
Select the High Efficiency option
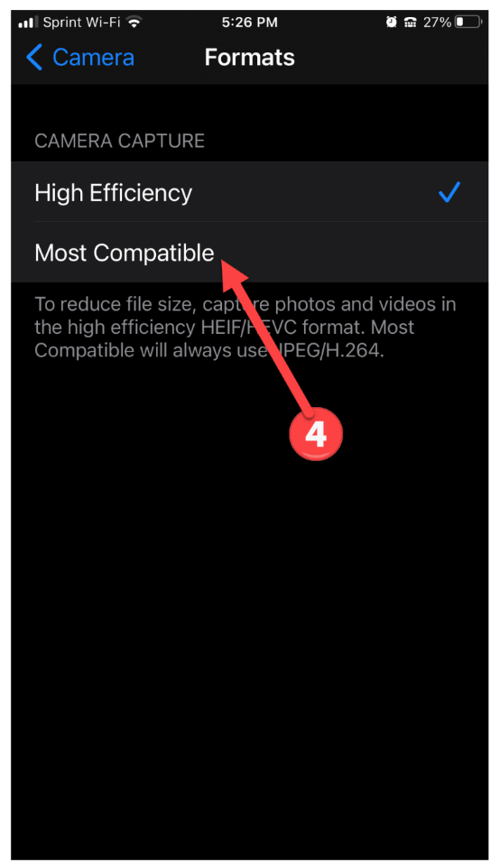pos(250,192)
